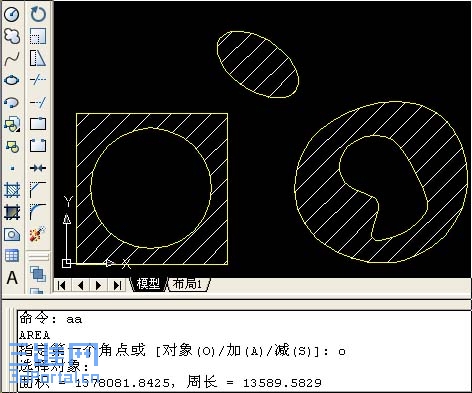The height and width of the screenshot is (393, 472).
Task: Click the '命令: aa' command line
Action: tap(51, 319)
